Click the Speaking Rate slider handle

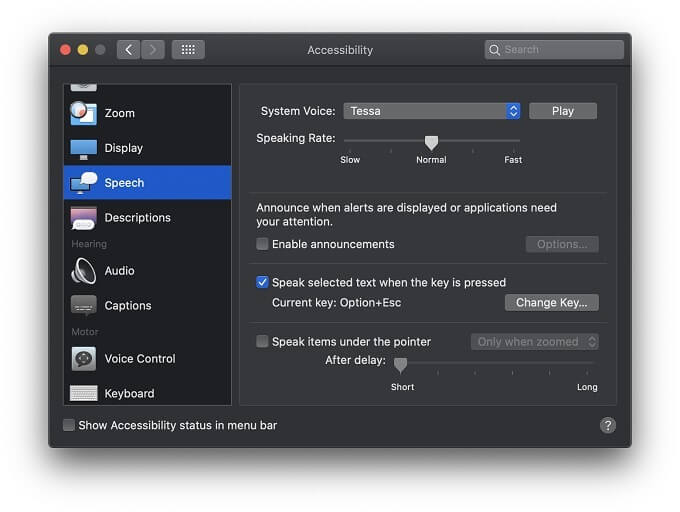(x=431, y=143)
